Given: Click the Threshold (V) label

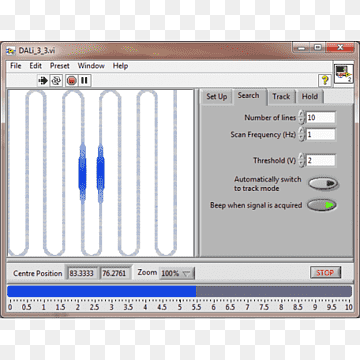Looking at the screenshot, I should pos(274,160).
